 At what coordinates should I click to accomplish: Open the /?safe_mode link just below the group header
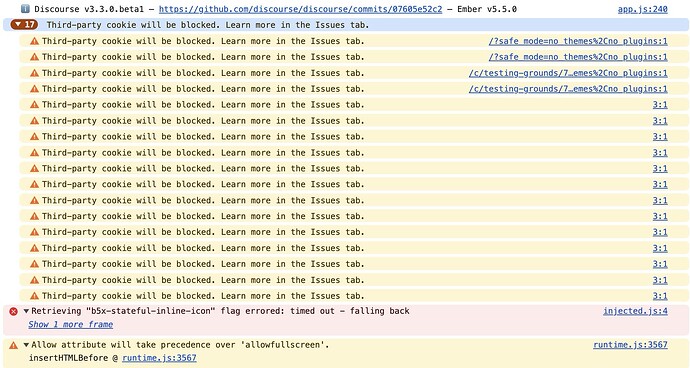coord(578,41)
